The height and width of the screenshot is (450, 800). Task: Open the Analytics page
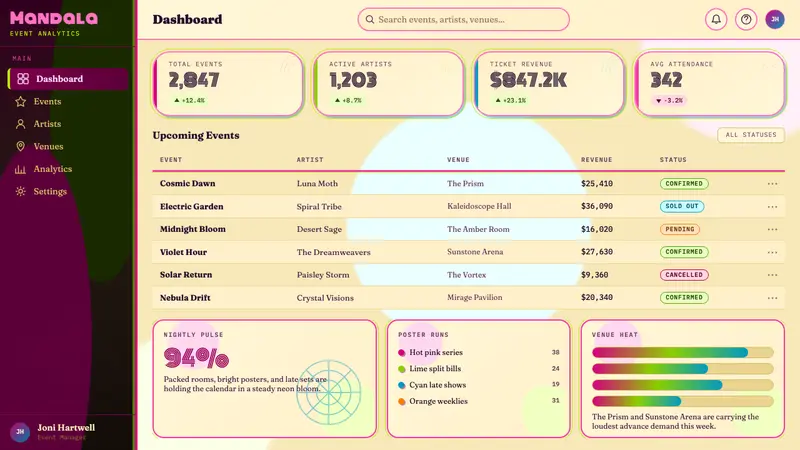pyautogui.click(x=68, y=169)
